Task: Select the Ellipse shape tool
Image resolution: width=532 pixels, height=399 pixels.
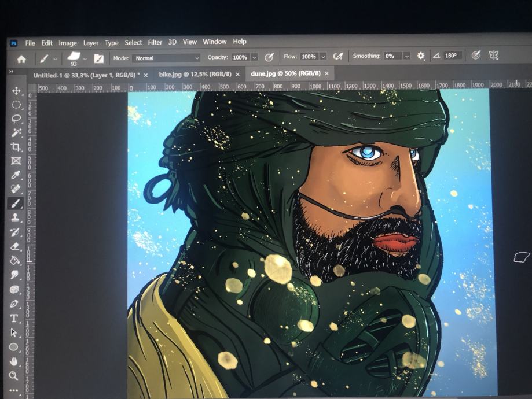Action: [13, 347]
